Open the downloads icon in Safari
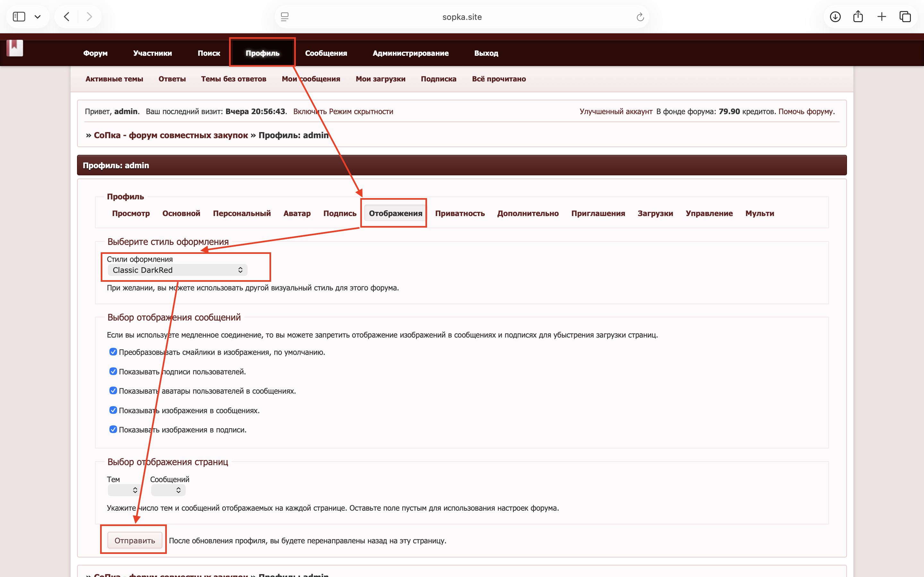 pyautogui.click(x=835, y=17)
